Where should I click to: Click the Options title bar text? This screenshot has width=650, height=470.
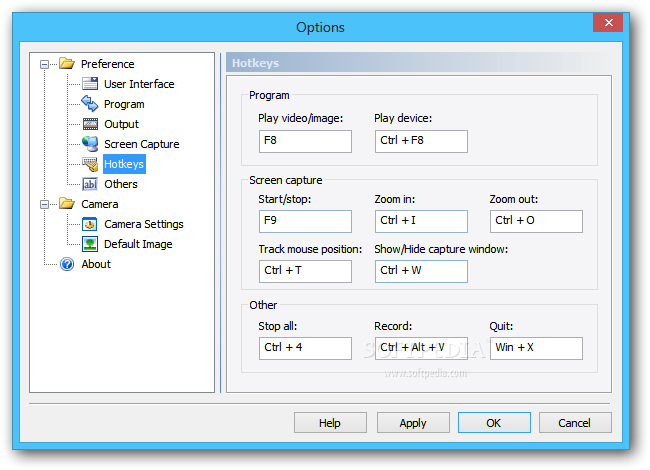click(320, 27)
